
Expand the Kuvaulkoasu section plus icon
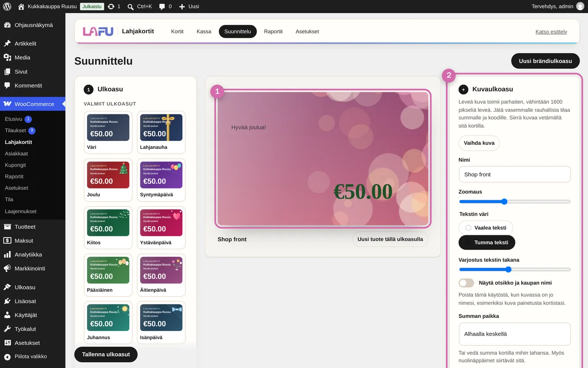463,90
